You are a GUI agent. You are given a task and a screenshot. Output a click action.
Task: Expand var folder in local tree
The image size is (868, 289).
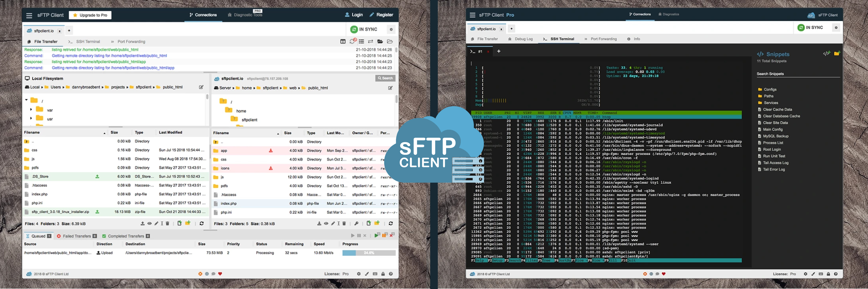31,109
